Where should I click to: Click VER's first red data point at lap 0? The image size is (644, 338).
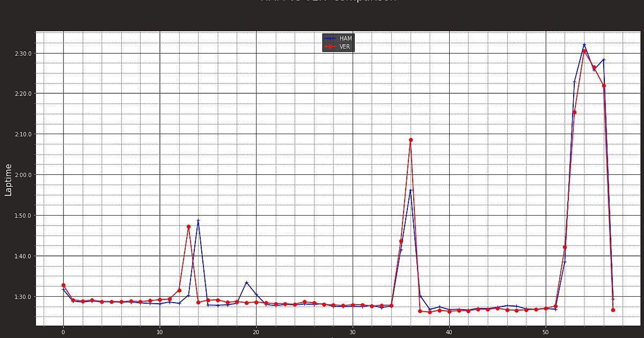click(63, 285)
